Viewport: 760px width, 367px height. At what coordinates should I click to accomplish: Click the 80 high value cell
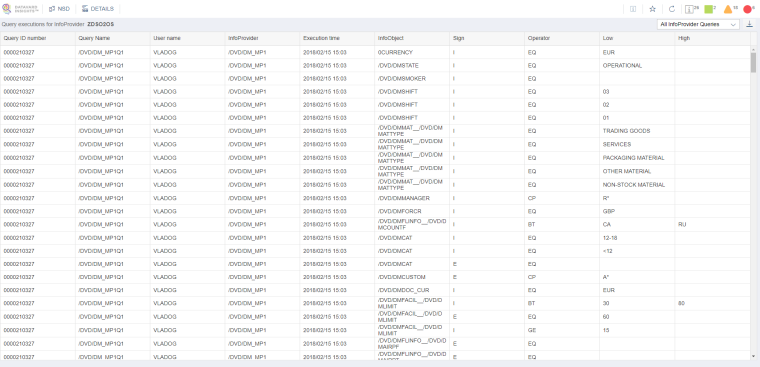[712, 303]
